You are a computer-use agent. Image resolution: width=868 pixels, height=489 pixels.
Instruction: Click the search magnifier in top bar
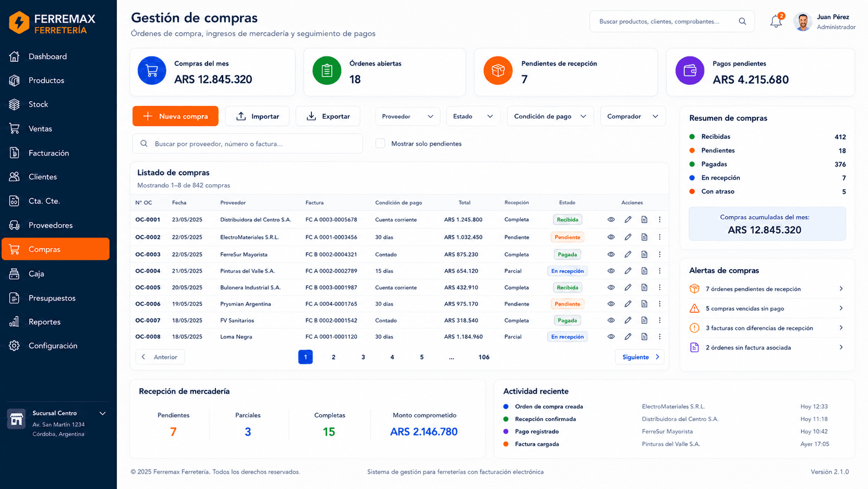tap(742, 21)
